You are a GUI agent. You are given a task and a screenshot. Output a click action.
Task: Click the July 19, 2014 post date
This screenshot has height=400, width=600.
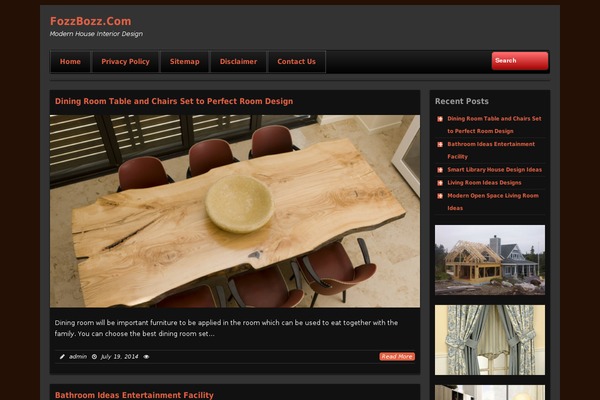tap(119, 357)
